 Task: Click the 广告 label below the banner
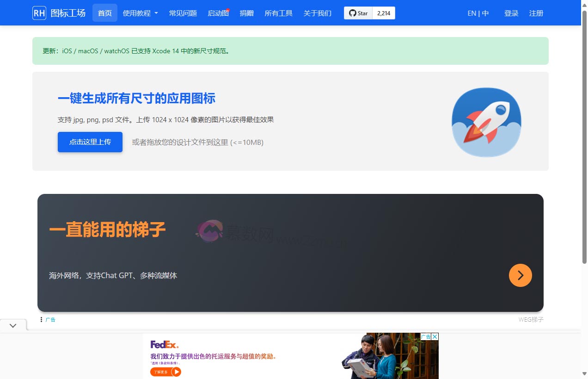click(x=50, y=319)
